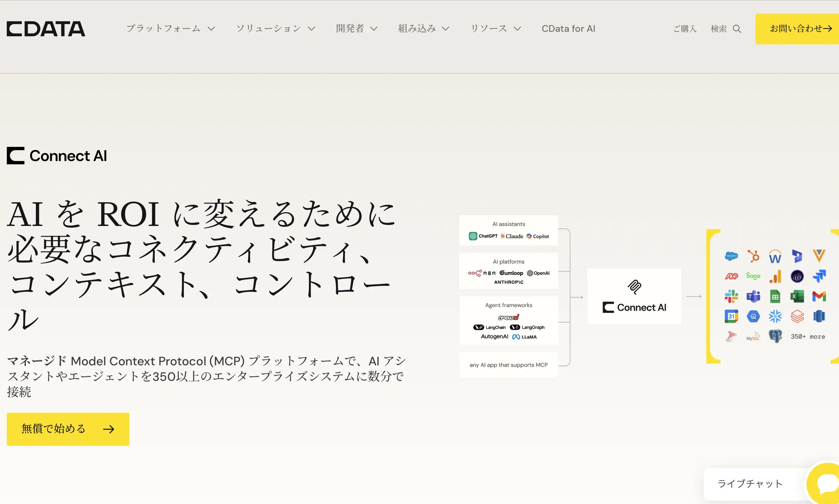Image resolution: width=839 pixels, height=504 pixels.
Task: Click the Connect AI logo above the headline
Action: point(57,156)
